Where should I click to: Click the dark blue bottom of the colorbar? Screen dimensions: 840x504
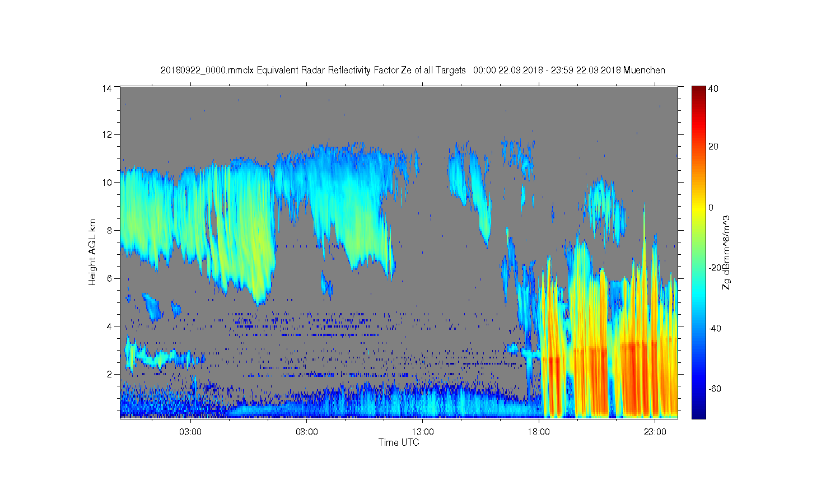pos(698,413)
